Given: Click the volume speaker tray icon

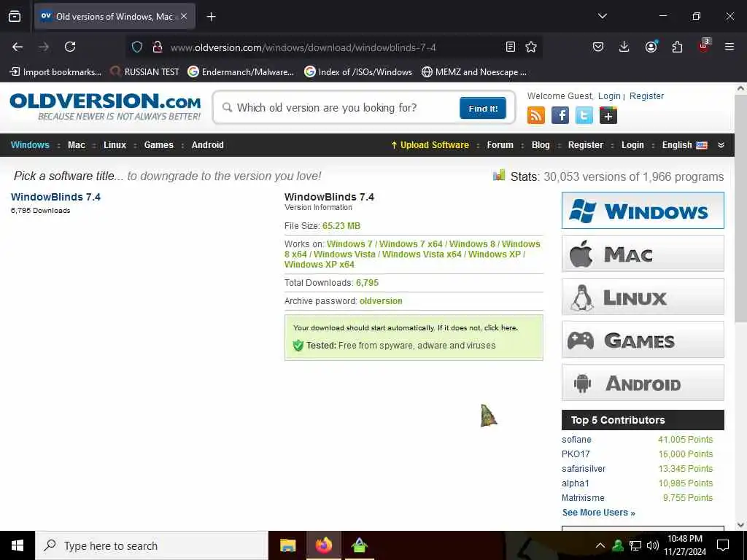Looking at the screenshot, I should [653, 545].
